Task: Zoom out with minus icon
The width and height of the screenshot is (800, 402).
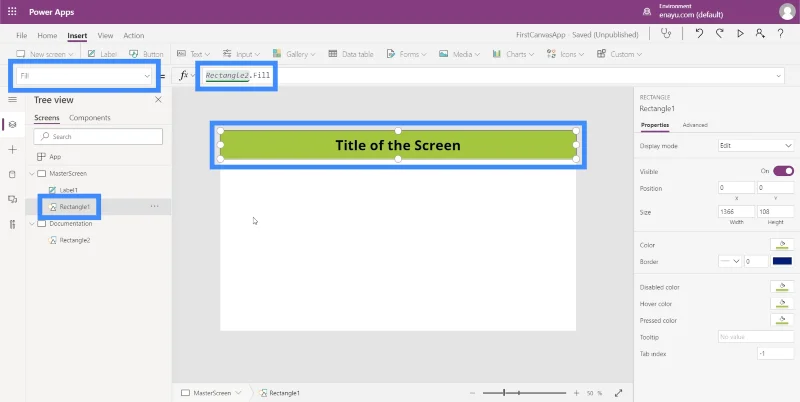Action: click(472, 393)
